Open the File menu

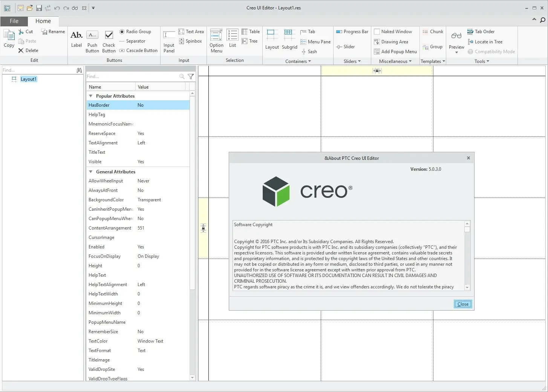tap(14, 21)
